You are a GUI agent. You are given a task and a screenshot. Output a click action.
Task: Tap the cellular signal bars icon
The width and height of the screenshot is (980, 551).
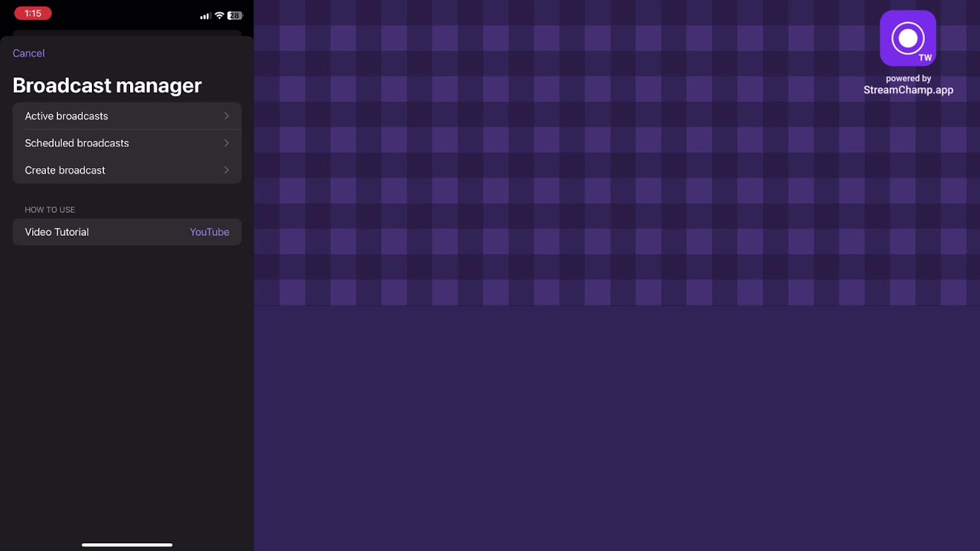[205, 16]
